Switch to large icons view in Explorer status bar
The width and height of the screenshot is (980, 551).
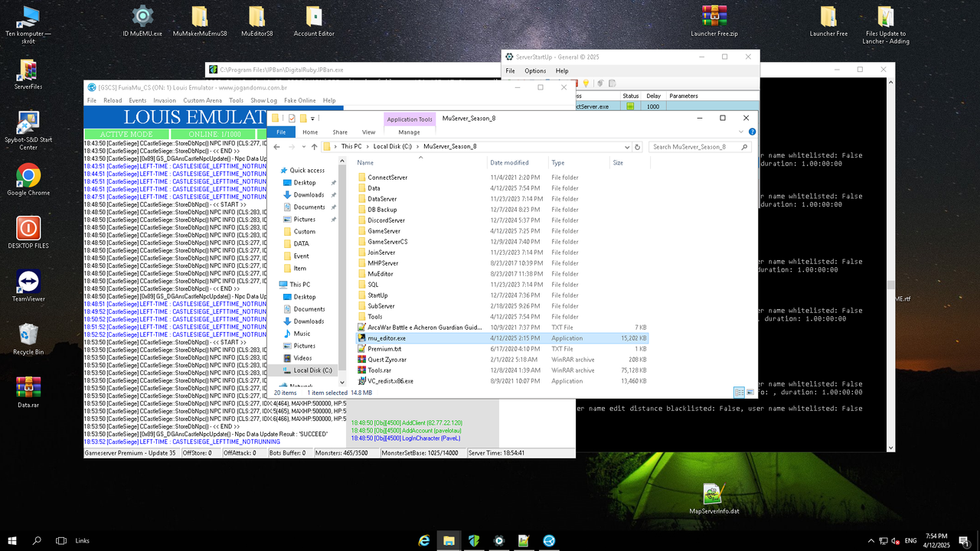click(750, 393)
